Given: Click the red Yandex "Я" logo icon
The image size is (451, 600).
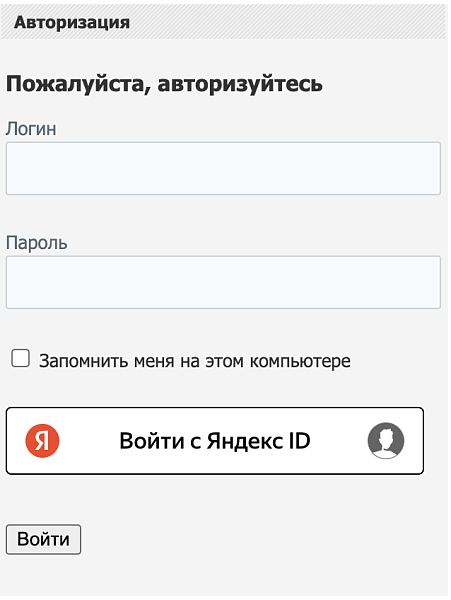Looking at the screenshot, I should [42, 441].
